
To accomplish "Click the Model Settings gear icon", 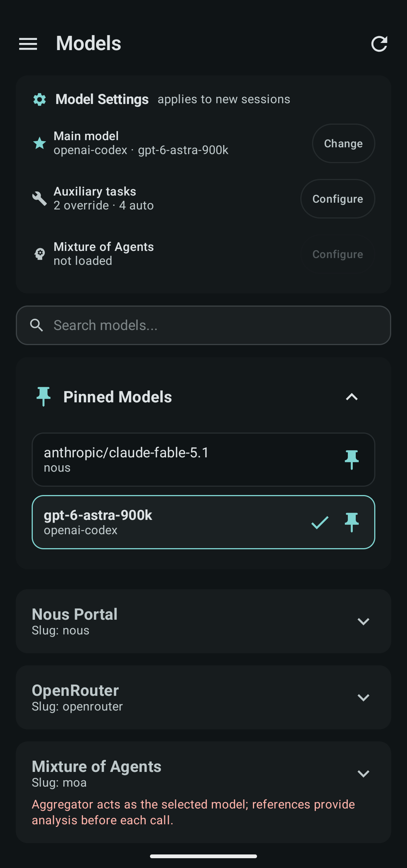I will point(40,99).
